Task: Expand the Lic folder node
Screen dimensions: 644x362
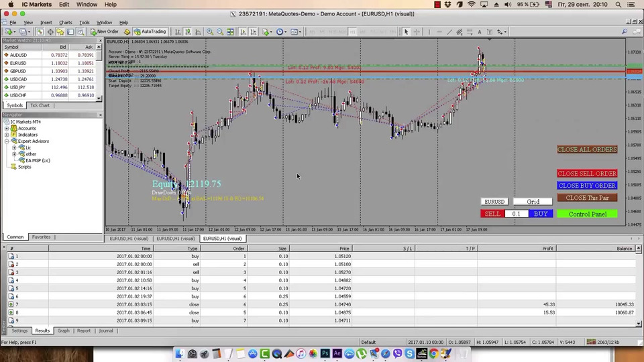Action: pos(14,147)
